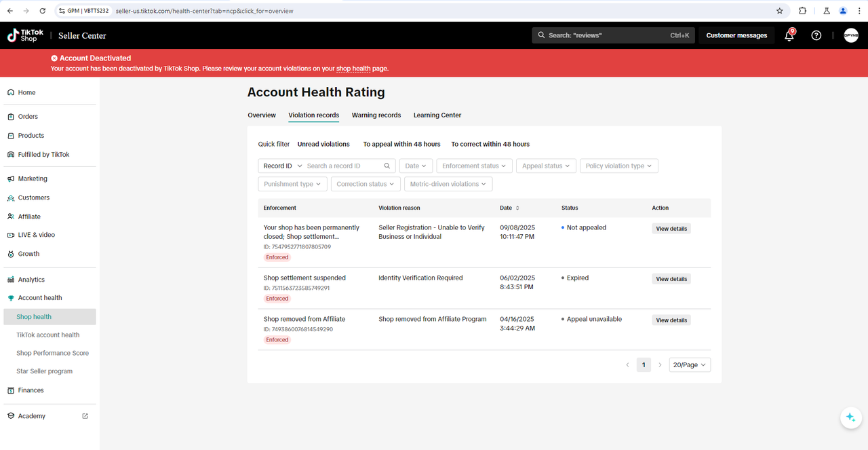The height and width of the screenshot is (450, 868).
Task: Open the help question mark icon
Action: (816, 35)
